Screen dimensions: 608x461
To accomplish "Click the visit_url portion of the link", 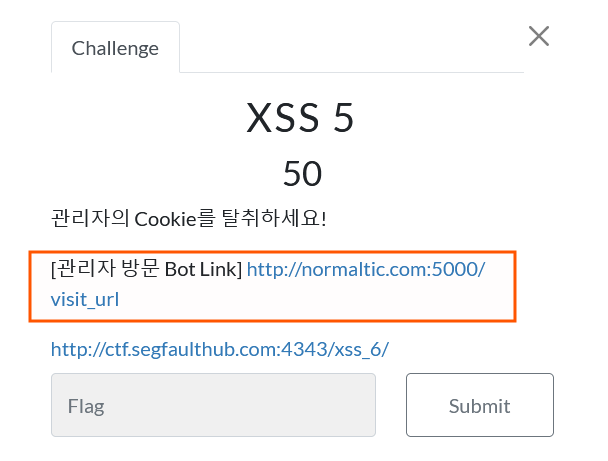I will (85, 300).
